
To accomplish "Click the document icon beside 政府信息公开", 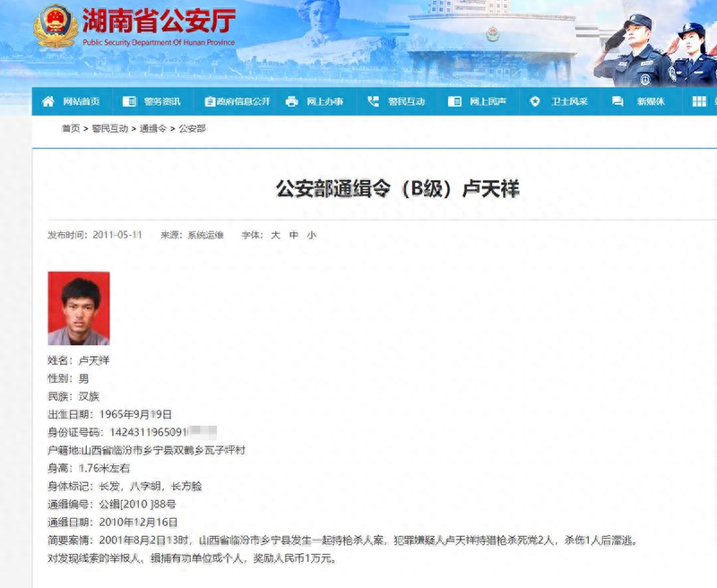I will tap(210, 101).
